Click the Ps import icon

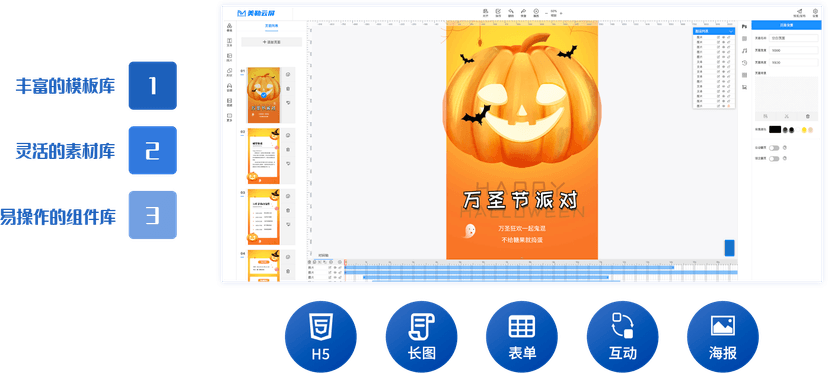tap(745, 26)
